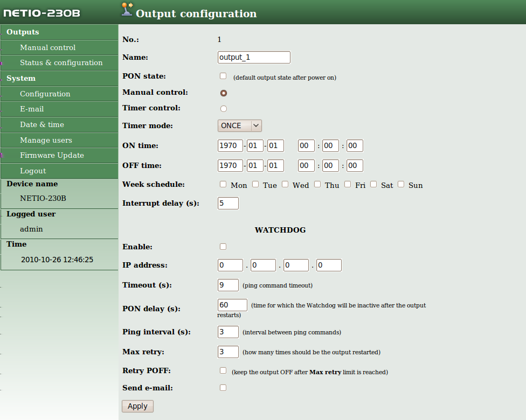The image size is (526, 420).
Task: Log out via Logout link
Action: (x=33, y=171)
